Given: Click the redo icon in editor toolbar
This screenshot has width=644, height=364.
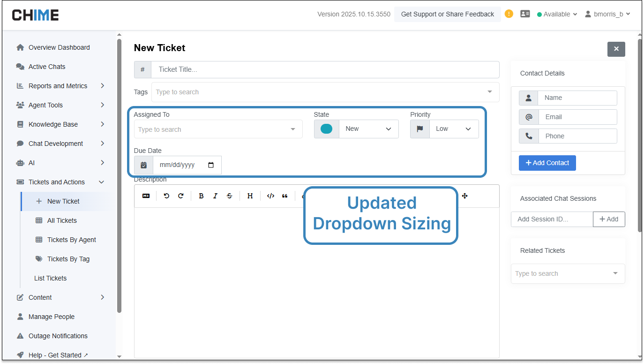Looking at the screenshot, I should 181,196.
